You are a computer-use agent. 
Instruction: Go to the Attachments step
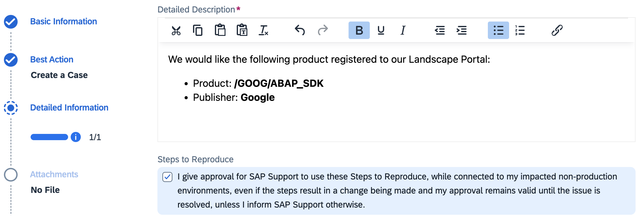tap(54, 174)
